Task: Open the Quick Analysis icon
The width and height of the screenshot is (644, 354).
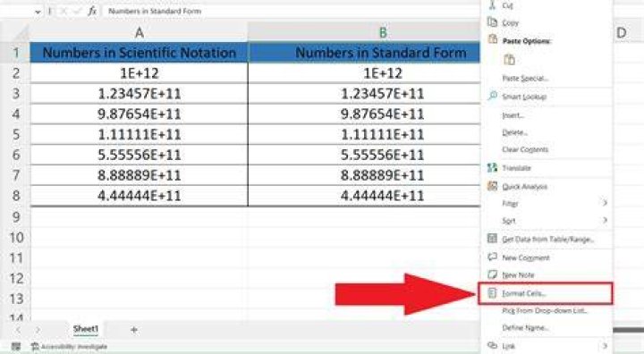Action: coord(492,186)
